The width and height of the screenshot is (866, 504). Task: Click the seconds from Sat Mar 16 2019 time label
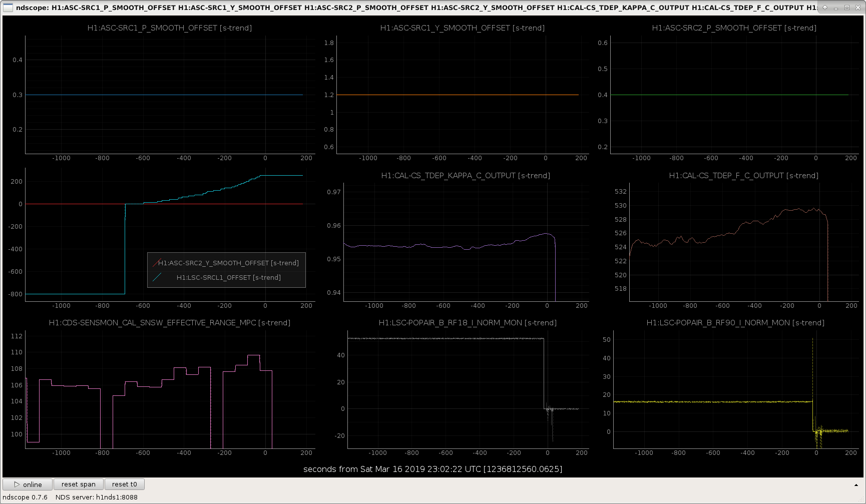(433, 469)
